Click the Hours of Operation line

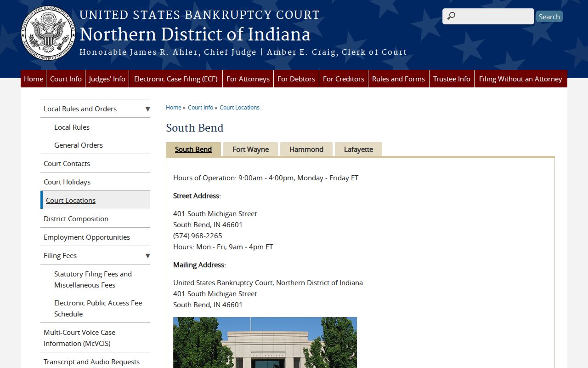[x=266, y=178]
